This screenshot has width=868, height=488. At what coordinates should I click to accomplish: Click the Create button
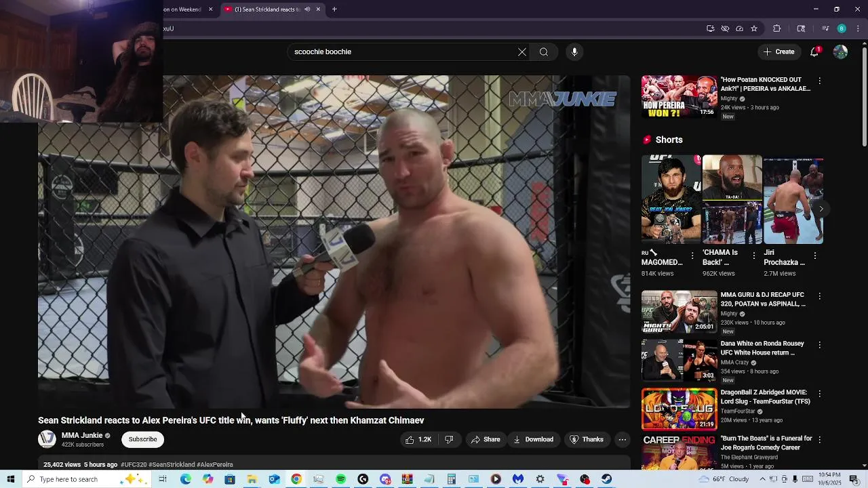[x=778, y=52]
